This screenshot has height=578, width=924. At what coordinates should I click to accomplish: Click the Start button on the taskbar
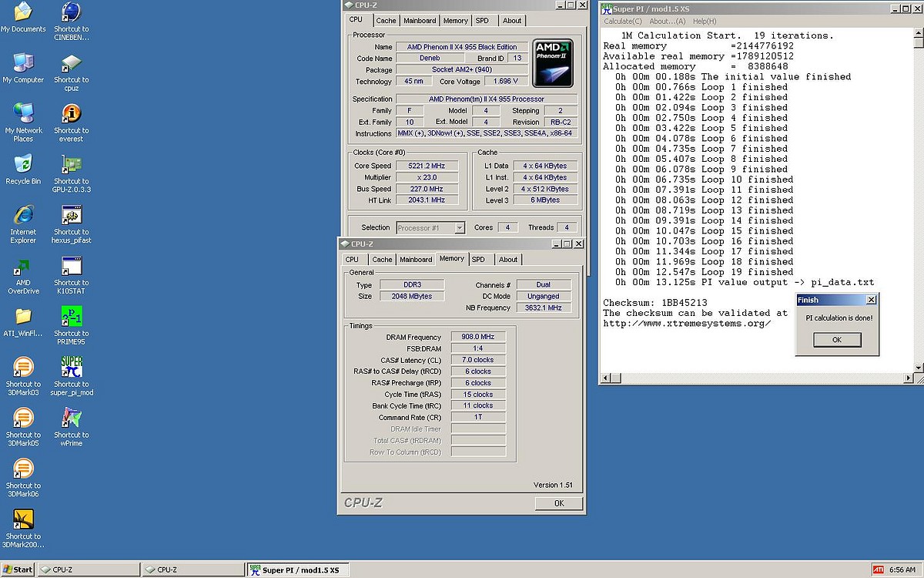pyautogui.click(x=17, y=570)
